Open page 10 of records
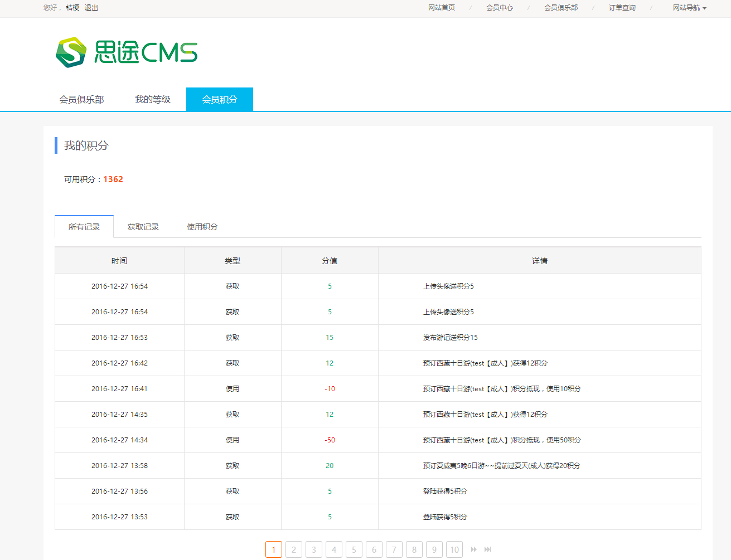The image size is (731, 560). (x=454, y=549)
